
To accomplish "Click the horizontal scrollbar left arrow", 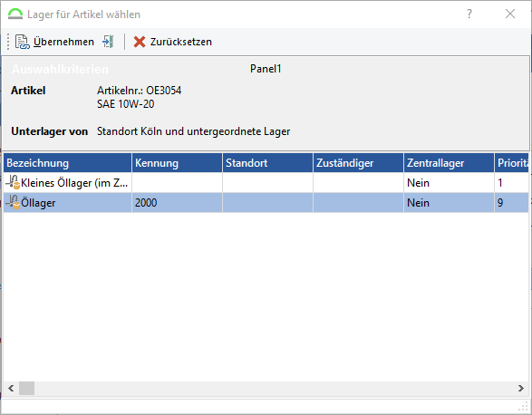I will (11, 388).
